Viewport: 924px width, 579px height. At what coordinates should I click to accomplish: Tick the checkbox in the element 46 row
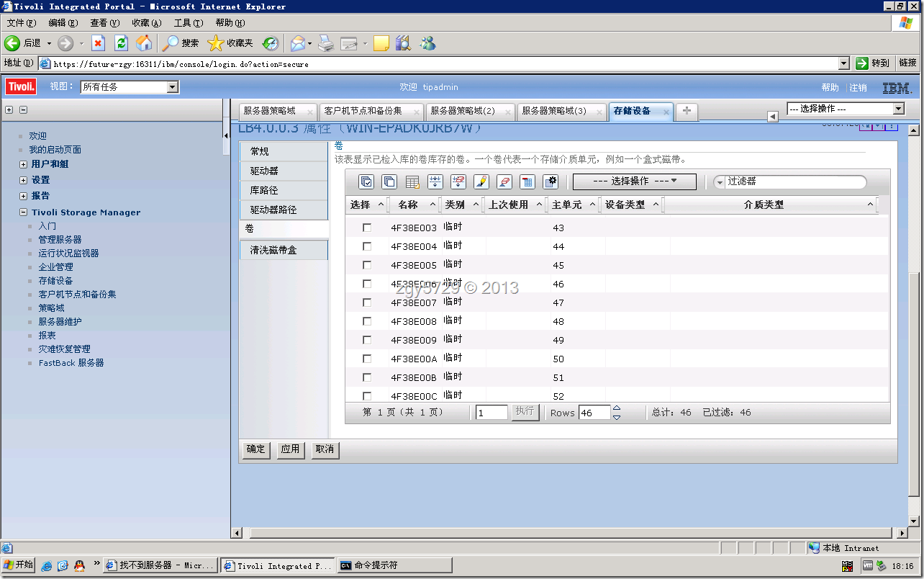[367, 284]
